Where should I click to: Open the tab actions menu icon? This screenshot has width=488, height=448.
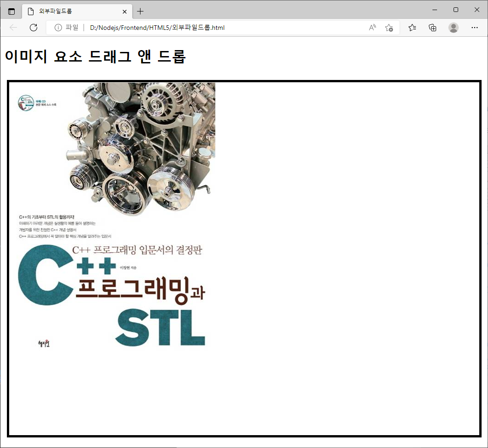(x=11, y=11)
